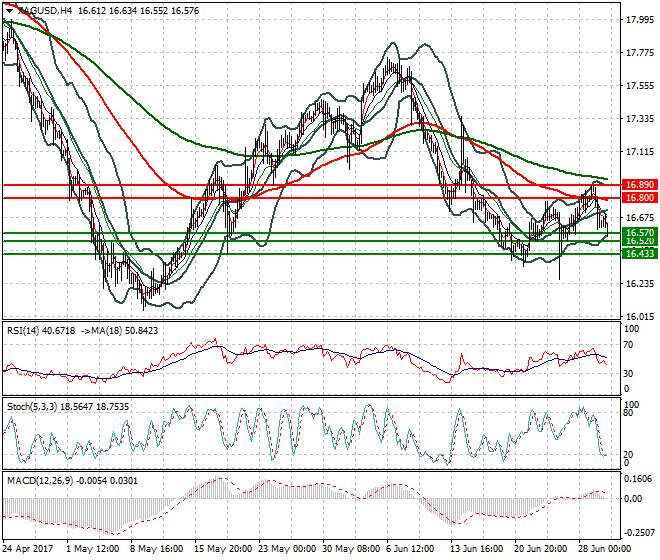
Task: Select the 17.555 price scale value
Action: tap(640, 86)
